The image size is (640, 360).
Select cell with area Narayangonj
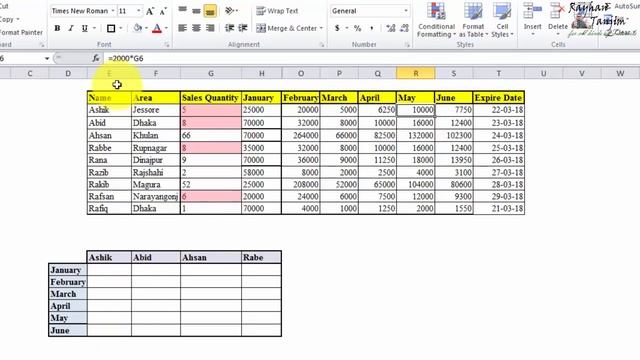(156, 196)
